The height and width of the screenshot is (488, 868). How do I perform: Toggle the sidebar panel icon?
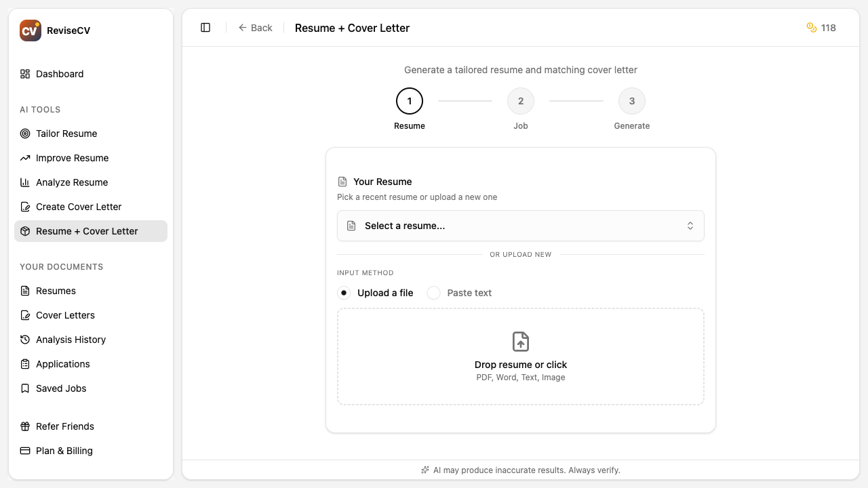(x=205, y=27)
